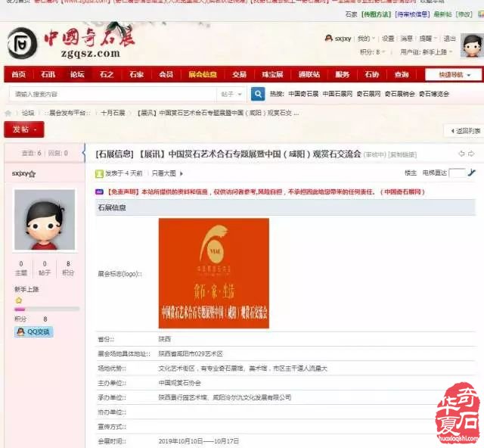Open 石之 in the navigation bar
The height and width of the screenshot is (448, 484).
pyautogui.click(x=107, y=74)
